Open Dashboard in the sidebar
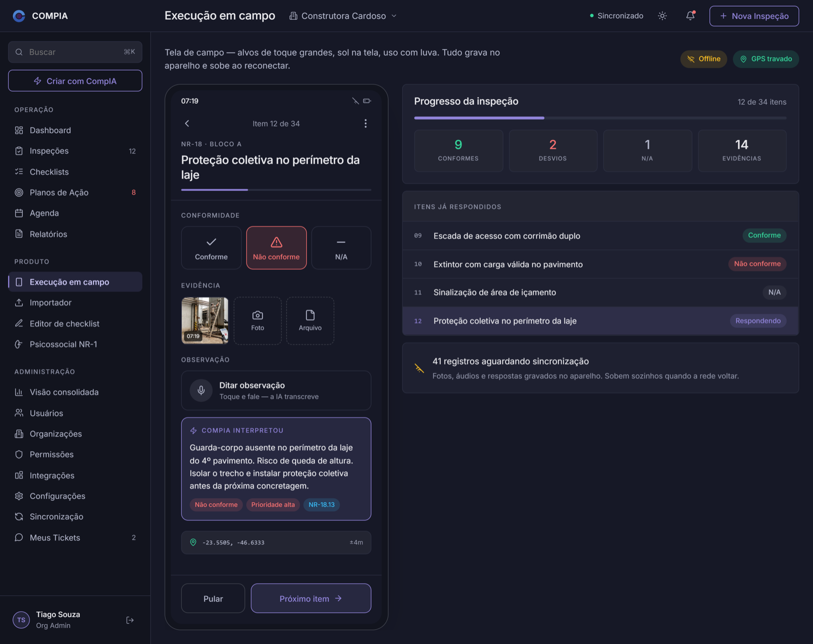This screenshot has height=644, width=813. tap(75, 130)
